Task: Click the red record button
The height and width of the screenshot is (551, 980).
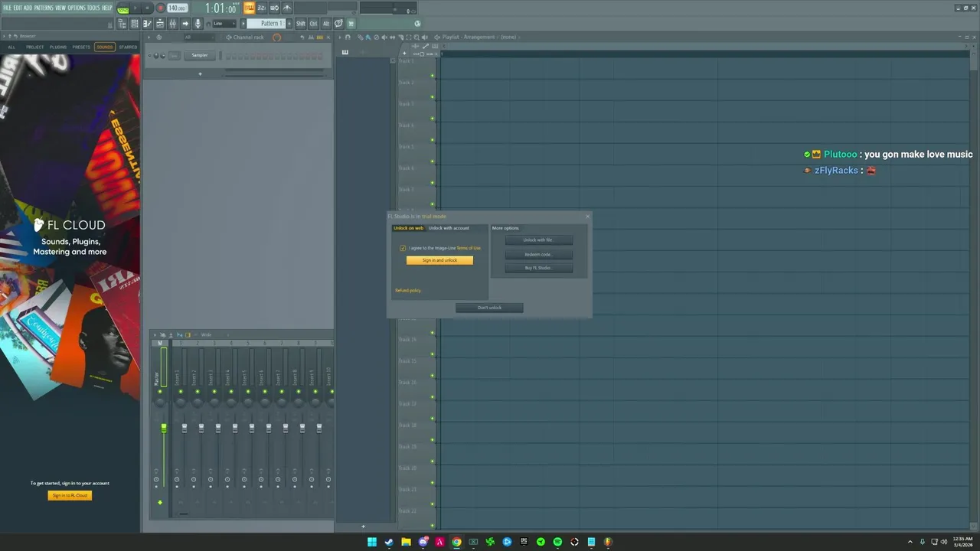Action: [x=161, y=8]
